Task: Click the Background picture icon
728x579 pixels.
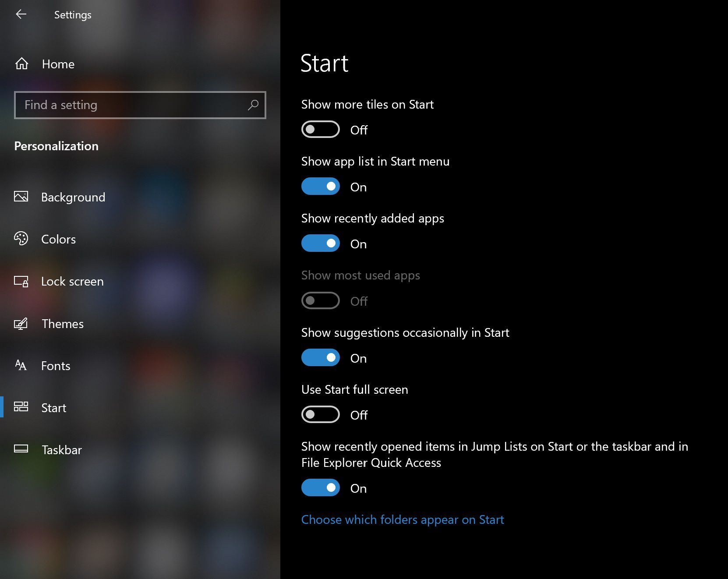Action: (21, 197)
